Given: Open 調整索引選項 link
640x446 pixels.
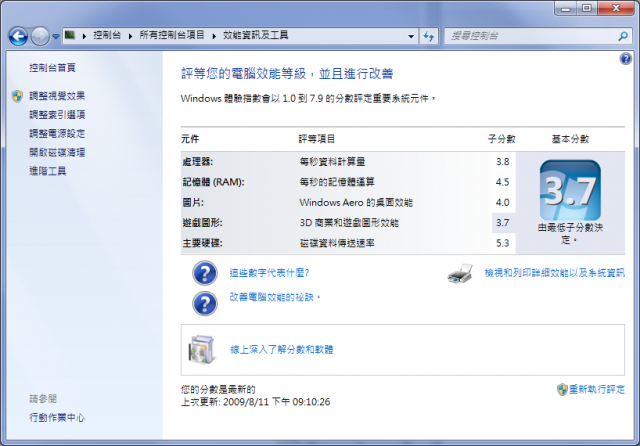Looking at the screenshot, I should pos(57,115).
